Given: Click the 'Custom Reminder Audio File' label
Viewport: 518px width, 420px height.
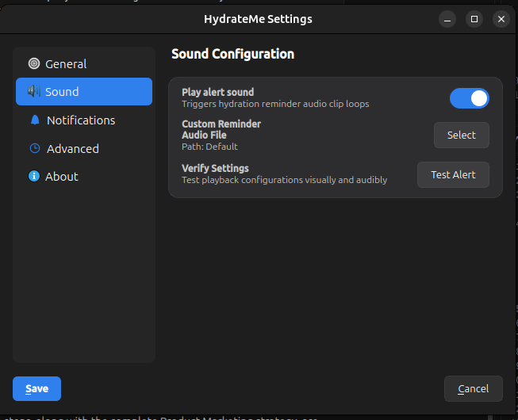Looking at the screenshot, I should point(221,129).
